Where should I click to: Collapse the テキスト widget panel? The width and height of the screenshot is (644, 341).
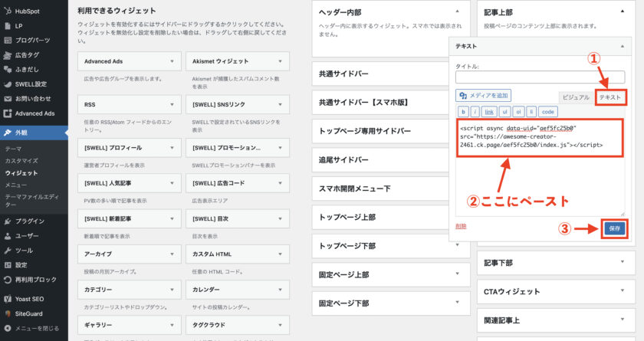click(x=623, y=47)
